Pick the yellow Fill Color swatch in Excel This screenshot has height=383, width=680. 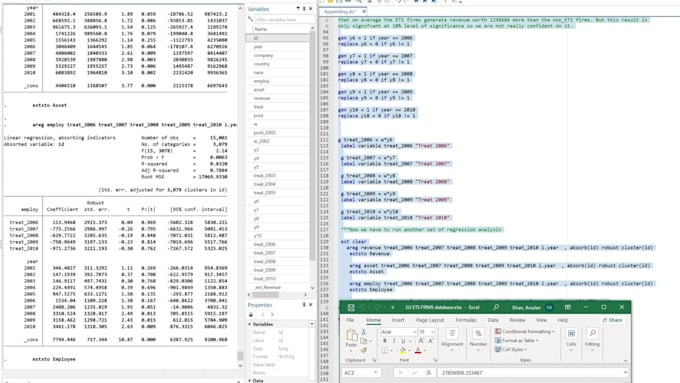[403, 350]
